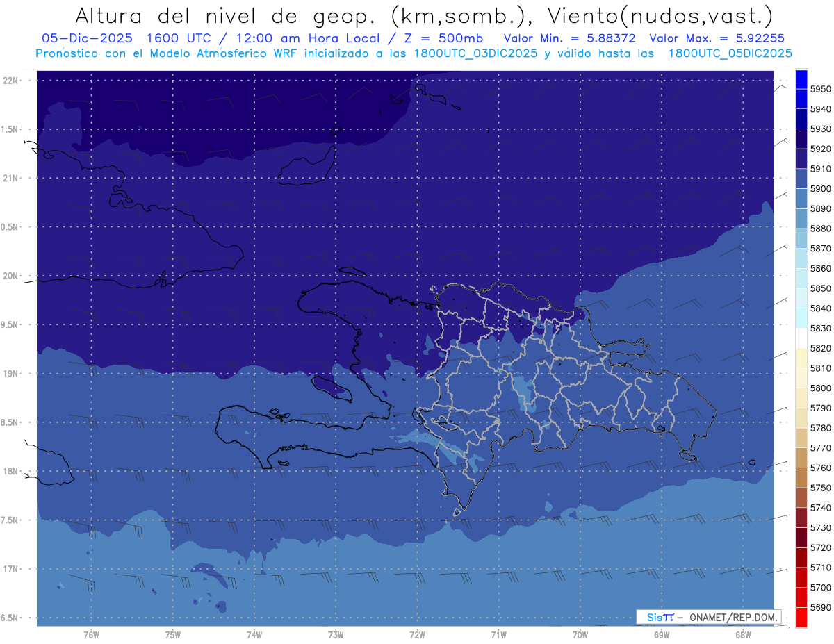Click the '70W' longitude label

coord(580,635)
